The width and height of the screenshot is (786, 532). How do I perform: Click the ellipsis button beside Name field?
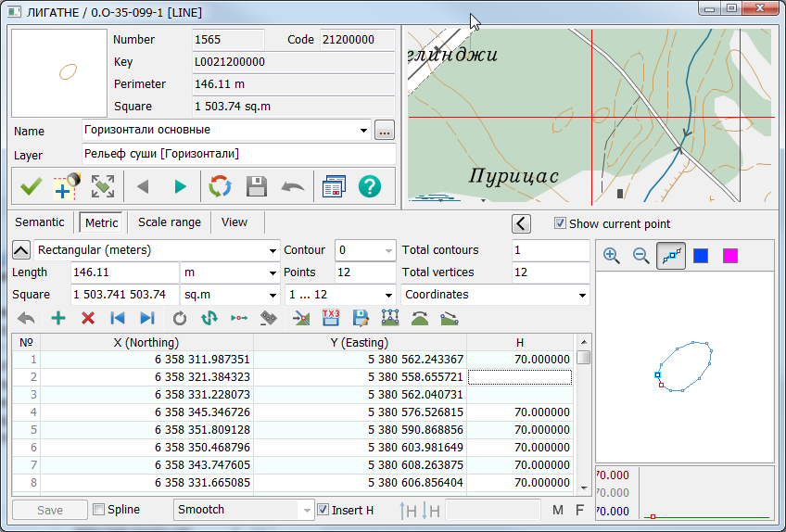click(385, 131)
